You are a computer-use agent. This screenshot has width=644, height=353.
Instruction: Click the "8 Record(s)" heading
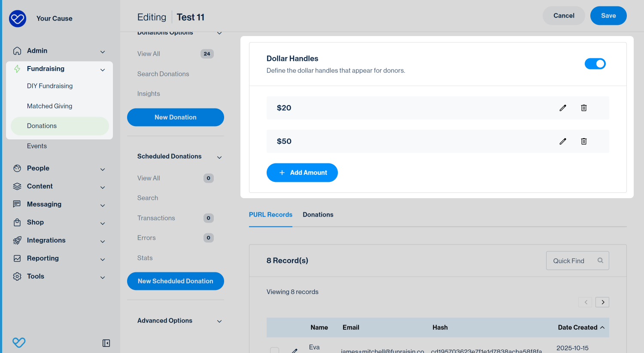(287, 260)
